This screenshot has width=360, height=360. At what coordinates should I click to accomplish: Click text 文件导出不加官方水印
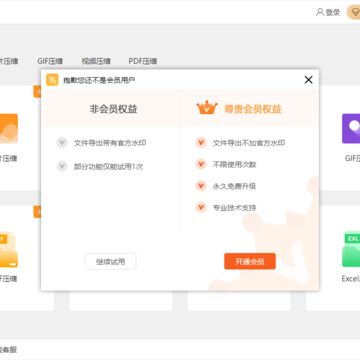pyautogui.click(x=249, y=143)
